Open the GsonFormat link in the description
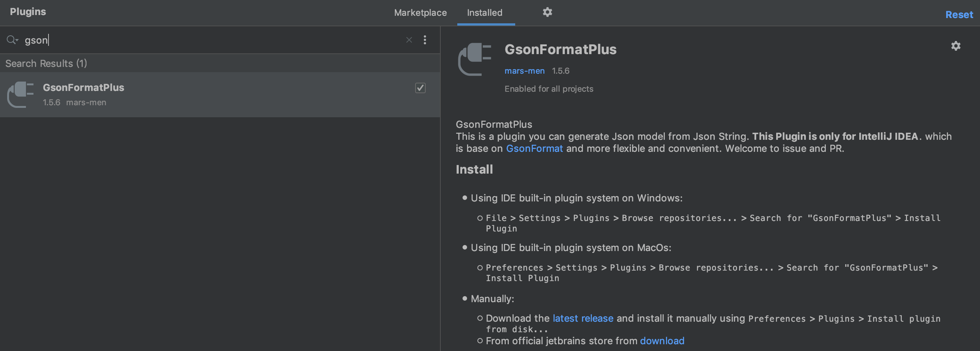 [x=534, y=148]
